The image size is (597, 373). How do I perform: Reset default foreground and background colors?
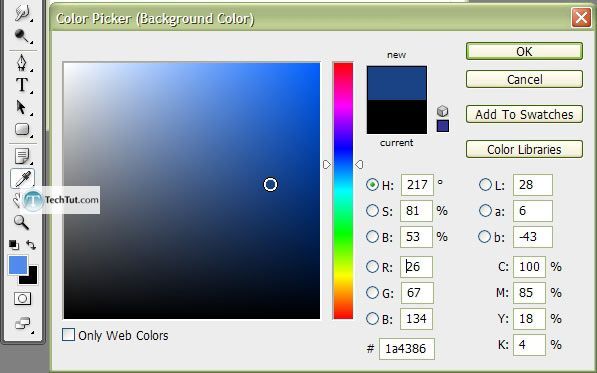click(x=14, y=245)
